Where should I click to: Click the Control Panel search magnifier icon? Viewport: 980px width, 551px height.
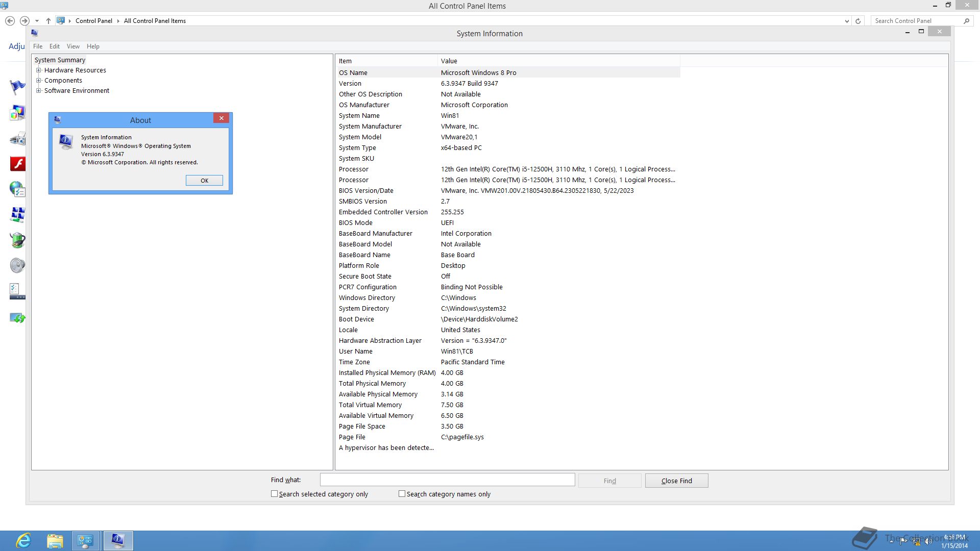click(966, 21)
